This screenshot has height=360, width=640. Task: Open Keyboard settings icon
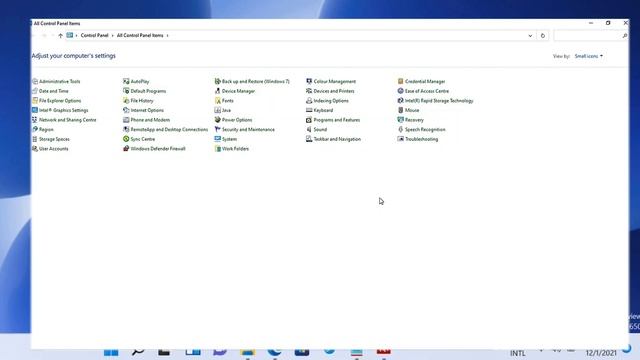click(x=309, y=110)
